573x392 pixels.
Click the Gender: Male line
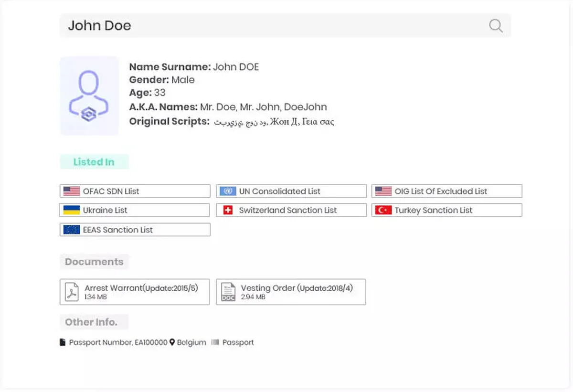coord(162,80)
